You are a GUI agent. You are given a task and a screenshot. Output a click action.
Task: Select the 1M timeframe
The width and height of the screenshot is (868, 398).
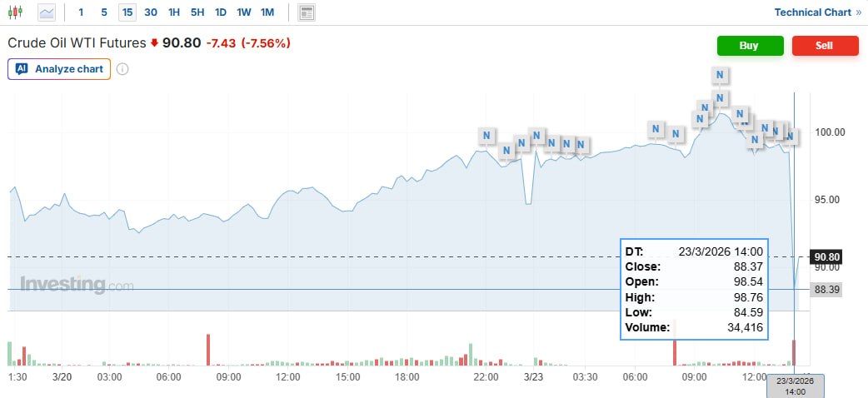point(267,12)
